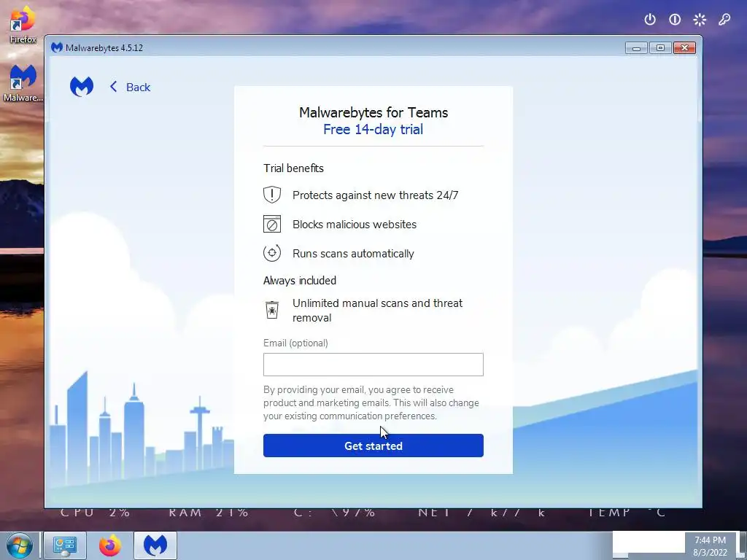Screen dimensions: 747x560
Task: Click the circled info icon at top right
Action: (675, 20)
